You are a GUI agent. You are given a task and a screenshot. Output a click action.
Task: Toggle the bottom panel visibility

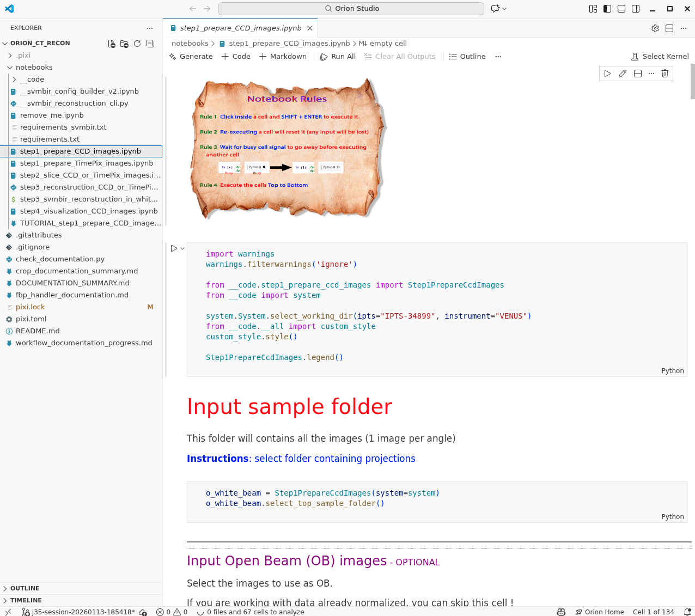[x=621, y=9]
